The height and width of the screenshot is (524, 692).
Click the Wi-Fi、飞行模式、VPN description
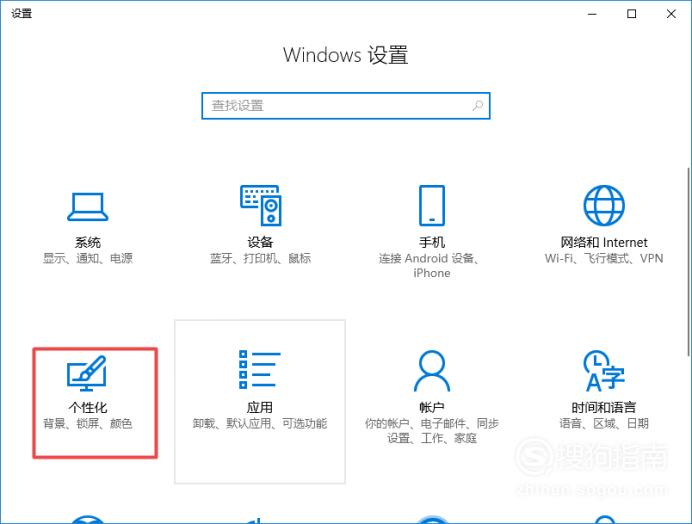(604, 258)
